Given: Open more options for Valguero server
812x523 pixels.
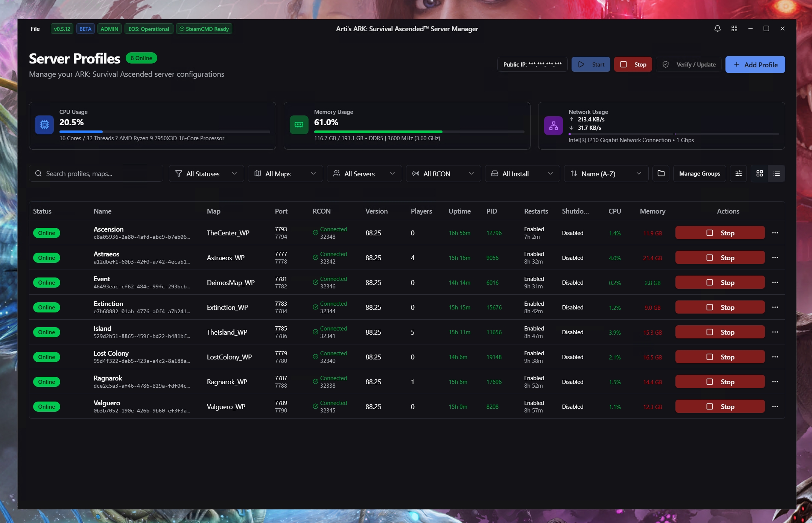Looking at the screenshot, I should 775,406.
